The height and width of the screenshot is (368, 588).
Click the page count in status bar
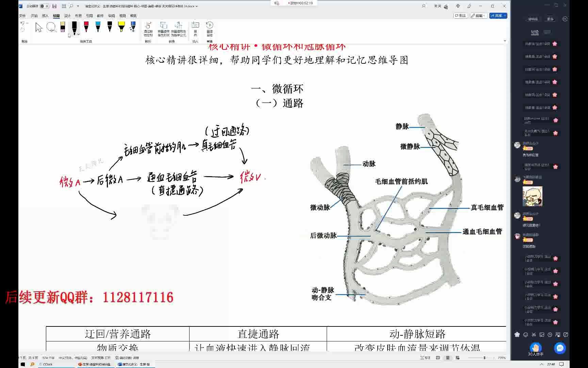29,358
